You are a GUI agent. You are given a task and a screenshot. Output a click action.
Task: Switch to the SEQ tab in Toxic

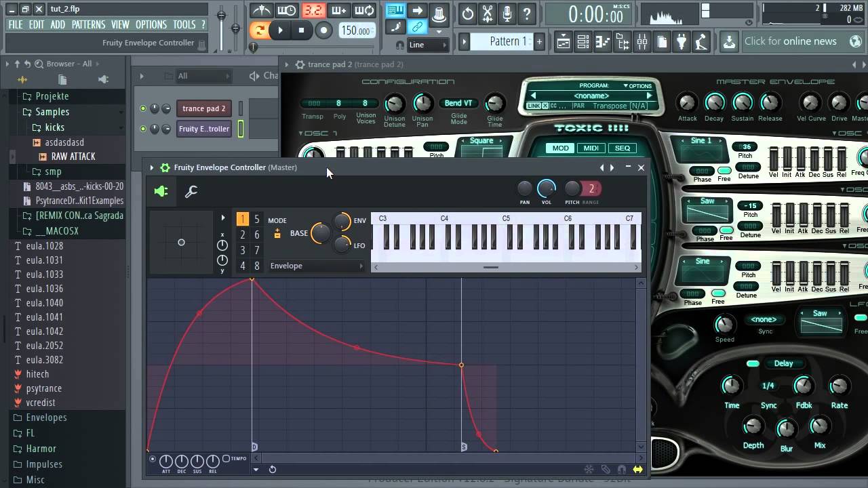point(622,148)
